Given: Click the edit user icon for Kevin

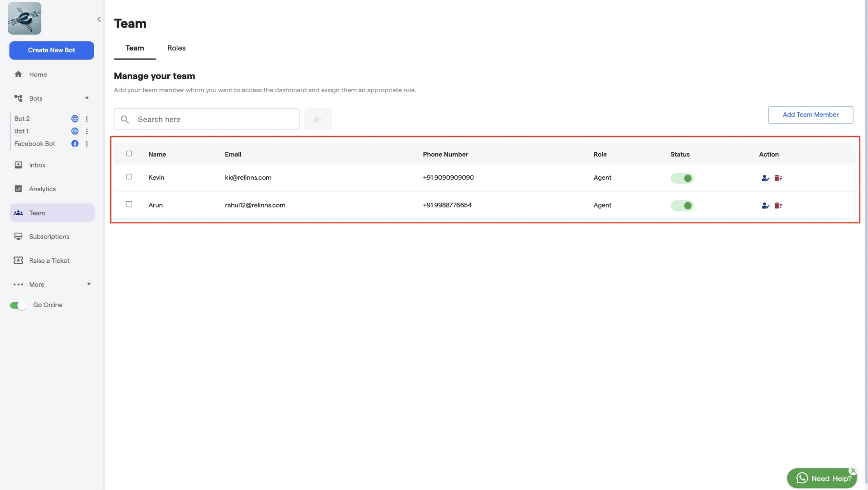Looking at the screenshot, I should [765, 178].
